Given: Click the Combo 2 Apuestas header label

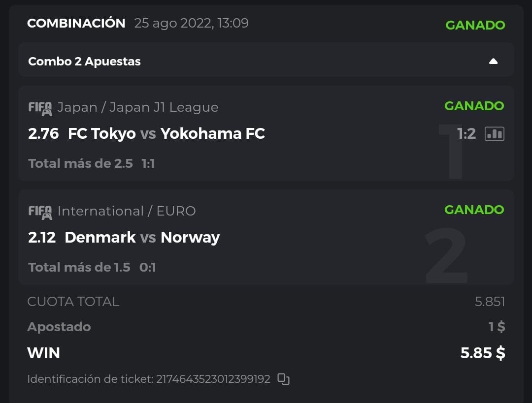Looking at the screenshot, I should pyautogui.click(x=84, y=62).
